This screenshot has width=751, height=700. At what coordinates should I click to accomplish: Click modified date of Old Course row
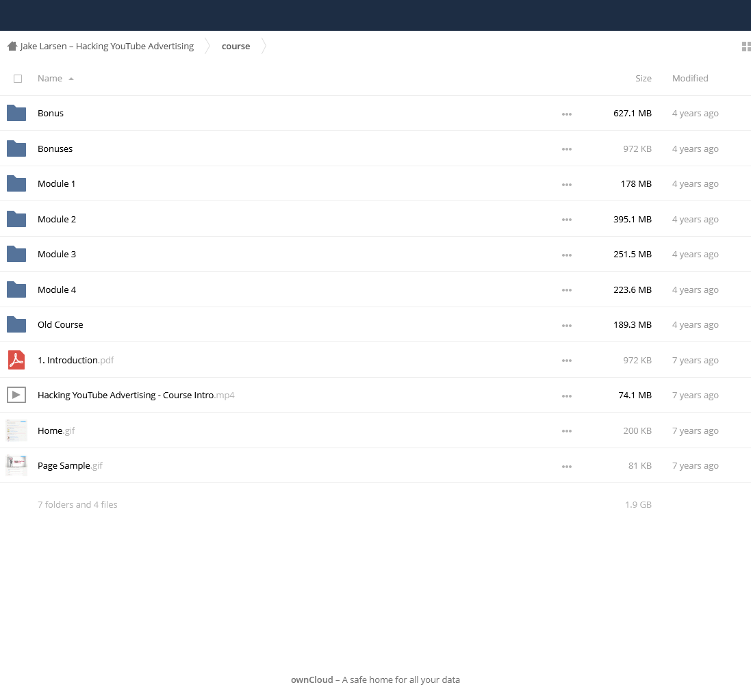(x=695, y=324)
